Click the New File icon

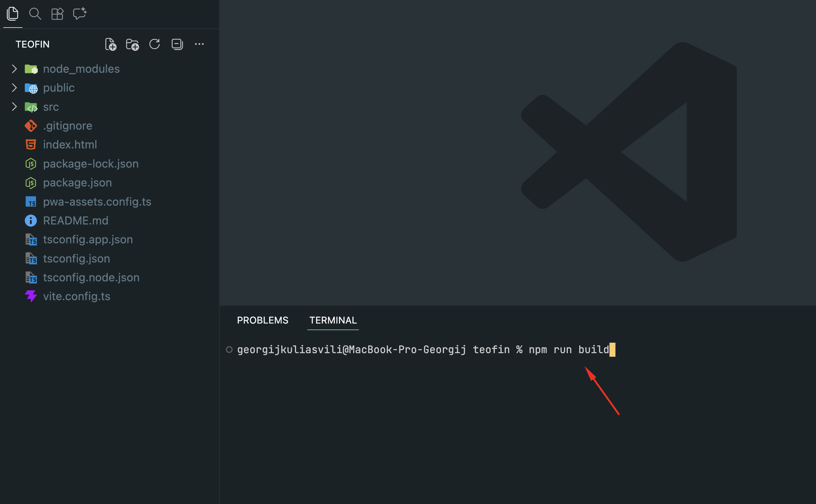point(111,44)
